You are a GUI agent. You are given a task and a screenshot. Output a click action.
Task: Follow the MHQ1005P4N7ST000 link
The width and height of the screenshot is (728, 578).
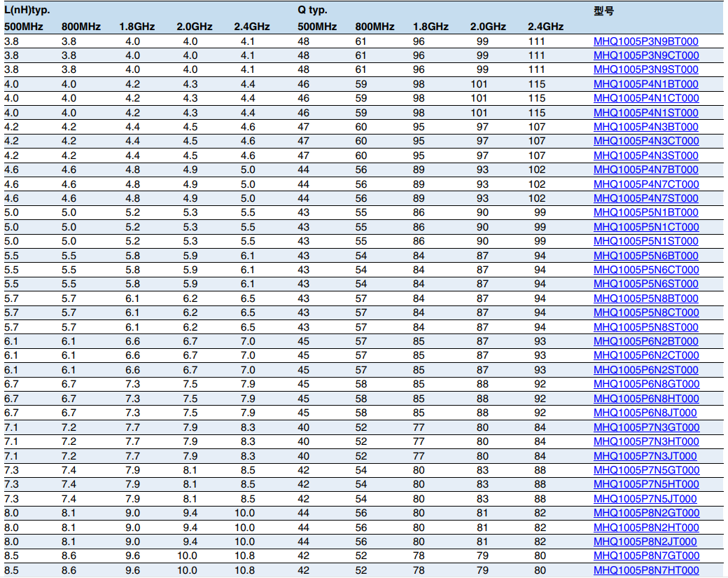point(646,198)
